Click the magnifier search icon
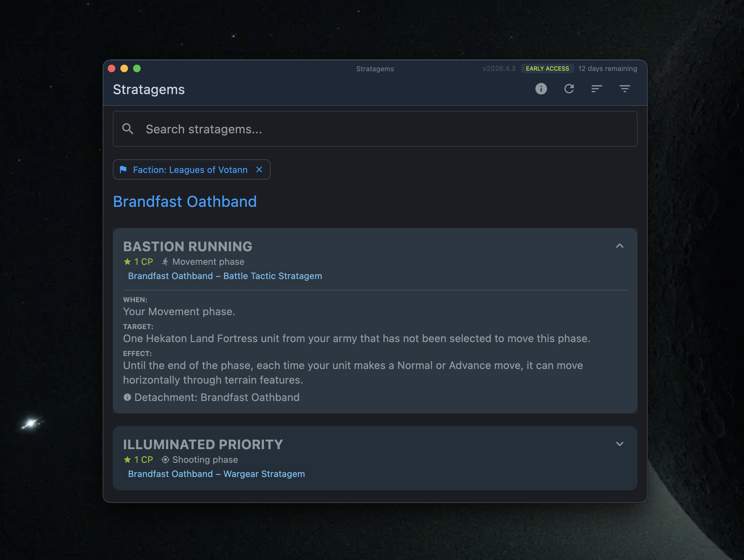744x560 pixels. coord(128,129)
